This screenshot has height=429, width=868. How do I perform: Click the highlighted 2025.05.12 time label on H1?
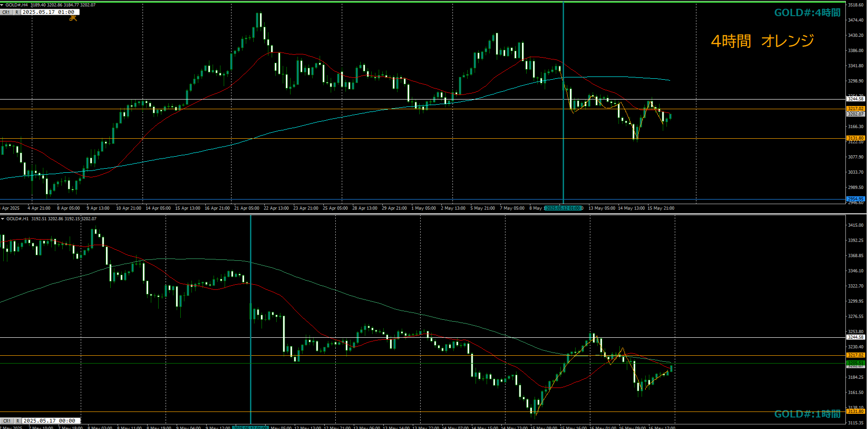coord(250,427)
